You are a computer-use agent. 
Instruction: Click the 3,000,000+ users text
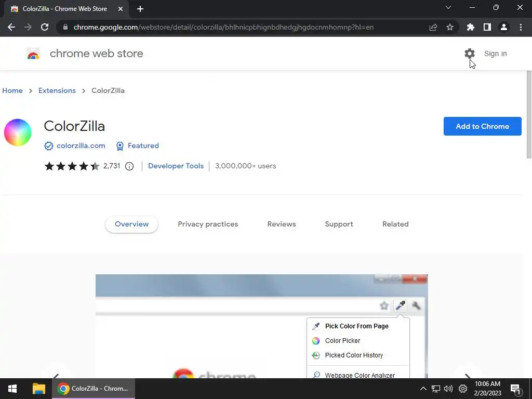coord(246,166)
